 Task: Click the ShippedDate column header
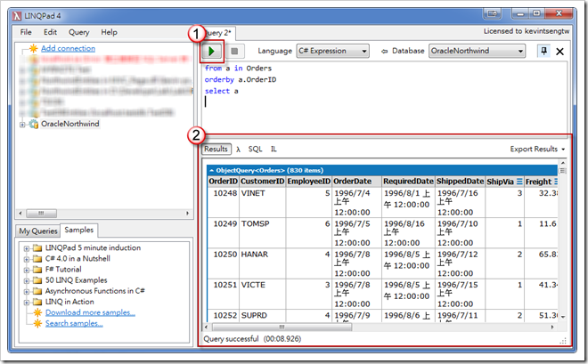(460, 182)
